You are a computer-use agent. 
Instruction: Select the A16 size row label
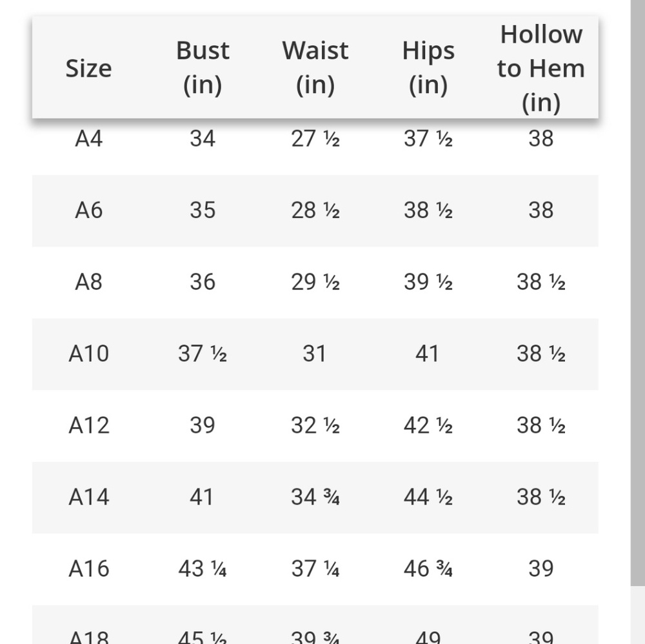[89, 569]
